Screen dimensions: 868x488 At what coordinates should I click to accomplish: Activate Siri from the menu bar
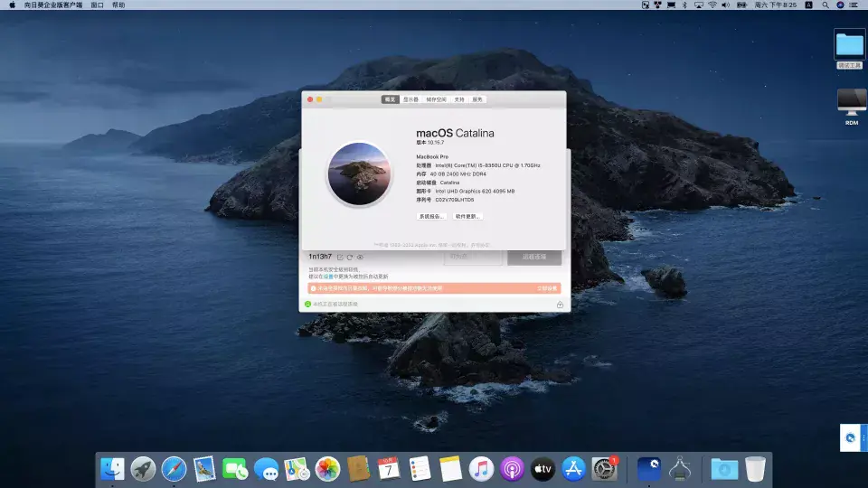coord(840,5)
